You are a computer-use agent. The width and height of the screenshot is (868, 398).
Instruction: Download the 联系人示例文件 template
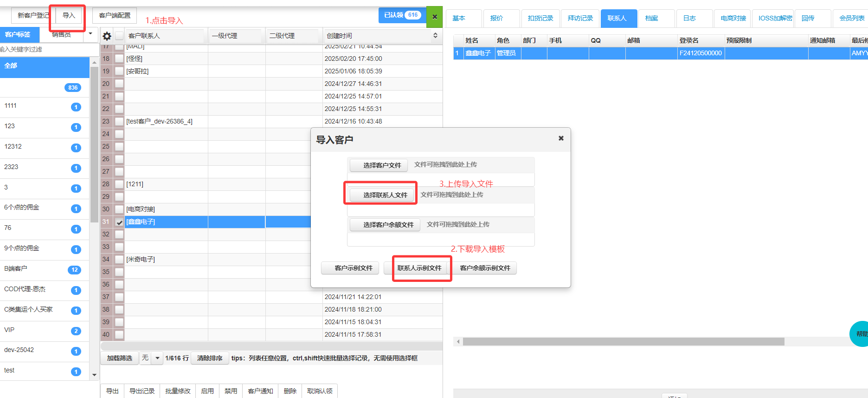click(419, 268)
